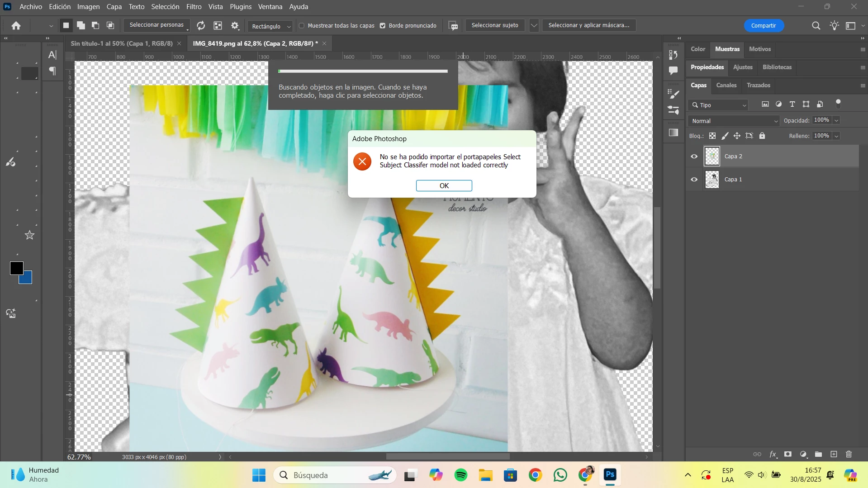Expand the Opacidad value dropdown
The height and width of the screenshot is (488, 868).
(836, 120)
